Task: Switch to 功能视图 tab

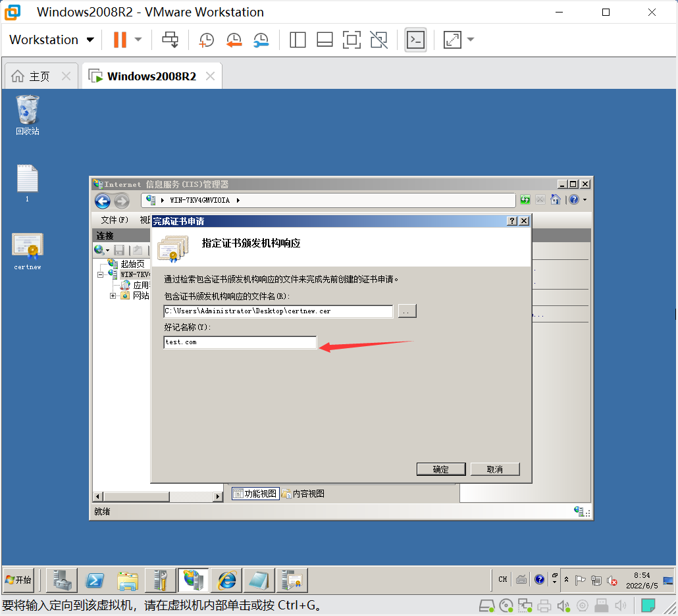Action: tap(255, 494)
